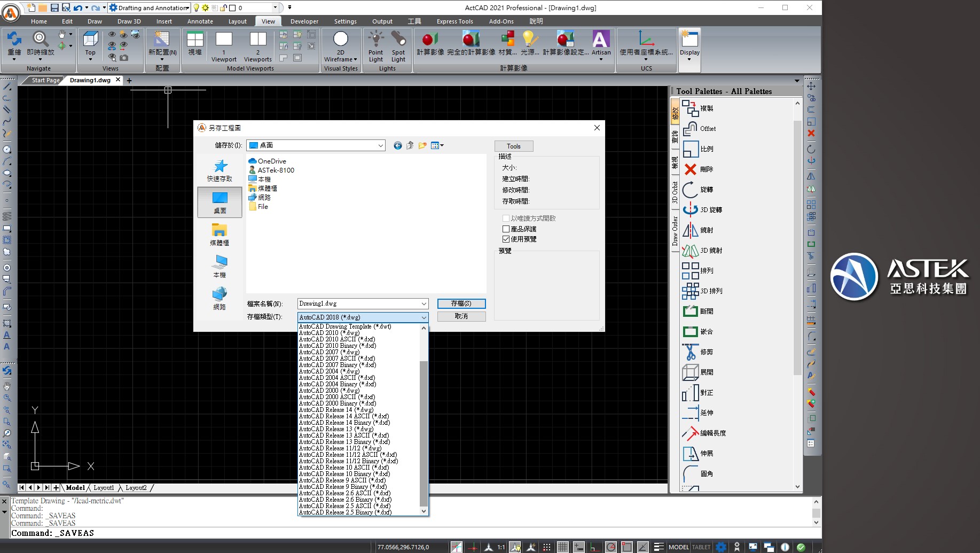The height and width of the screenshot is (553, 980).
Task: Click the Offset tool in Tool Palettes
Action: [x=700, y=129]
